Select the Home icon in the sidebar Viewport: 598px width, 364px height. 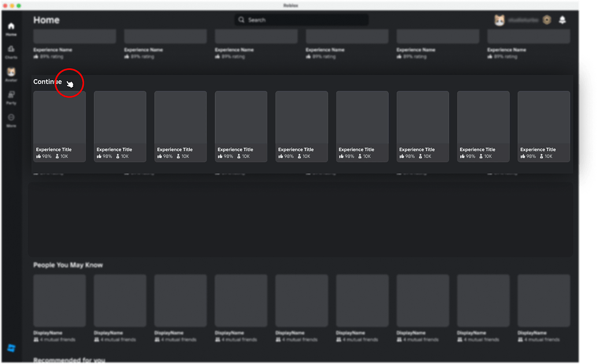click(10, 26)
